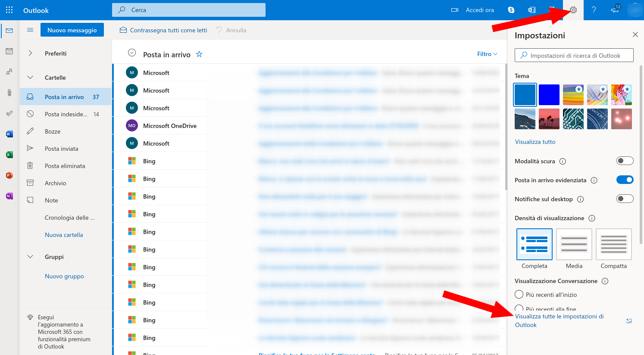Enable the Modalità scura switch
This screenshot has height=355, width=644.
[625, 161]
